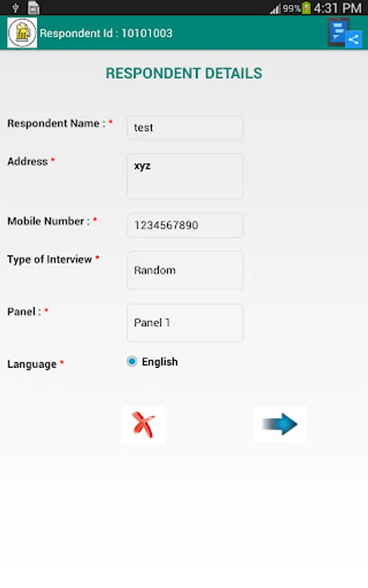Viewport: 368px width, 588px height.
Task: Tap the battery indicator in status bar
Action: [x=307, y=8]
